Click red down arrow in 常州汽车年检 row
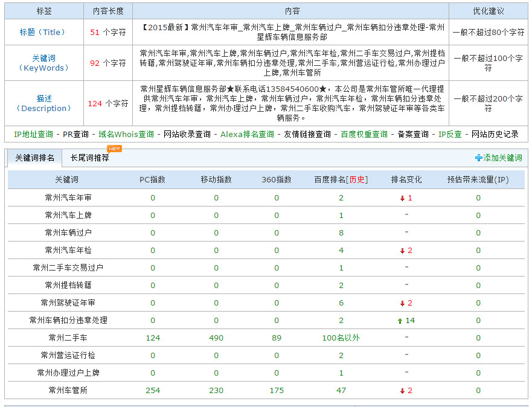The width and height of the screenshot is (532, 407). [x=402, y=251]
